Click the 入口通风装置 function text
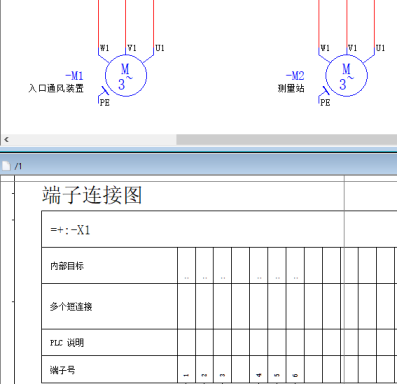Screen dimensions: 397x385 (56, 88)
